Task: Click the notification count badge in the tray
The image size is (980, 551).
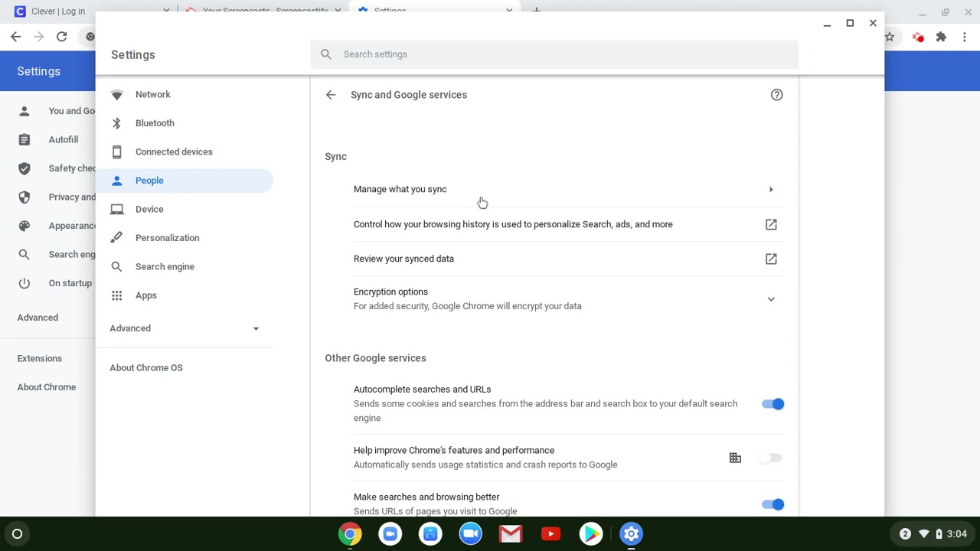Action: 905,534
